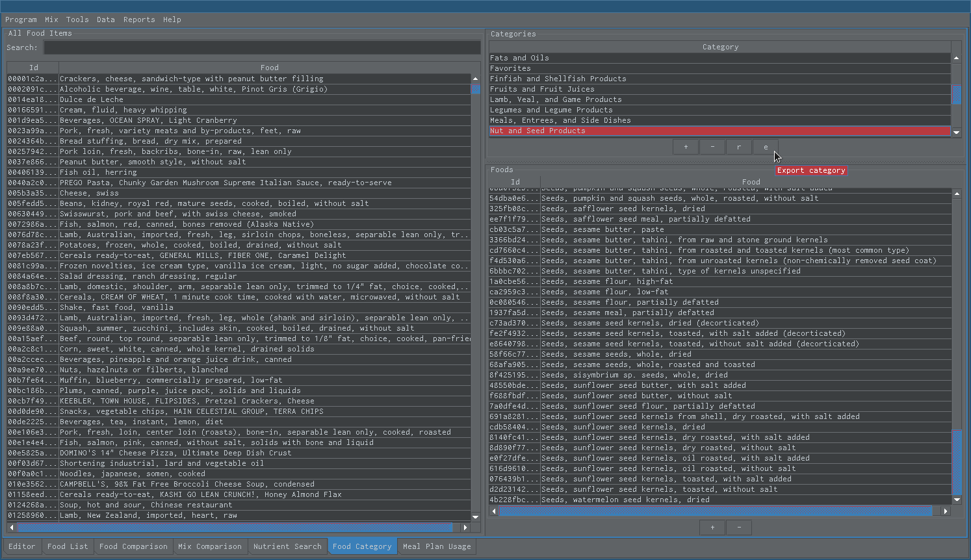This screenshot has height=560, width=971.
Task: Click right arrow of All Food Items horizontal scrollbar
Action: pos(465,528)
